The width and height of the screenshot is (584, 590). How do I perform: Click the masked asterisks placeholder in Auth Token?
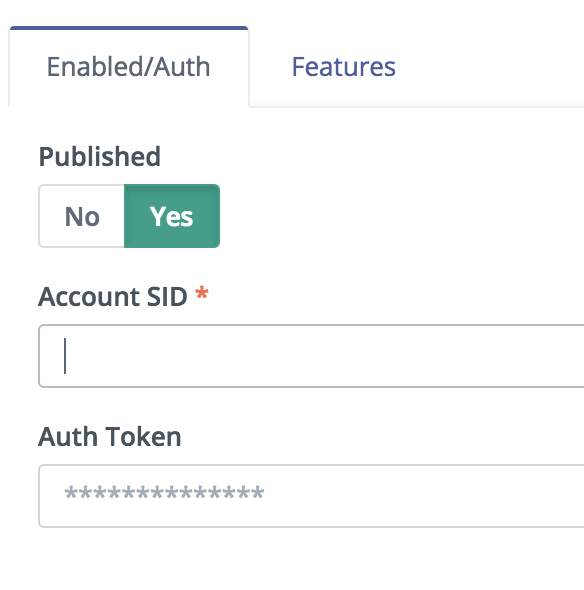tap(164, 493)
